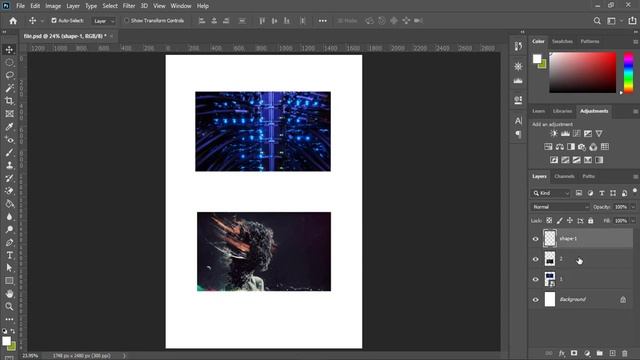Select the Horizontal Type tool
The height and width of the screenshot is (360, 640).
9,255
